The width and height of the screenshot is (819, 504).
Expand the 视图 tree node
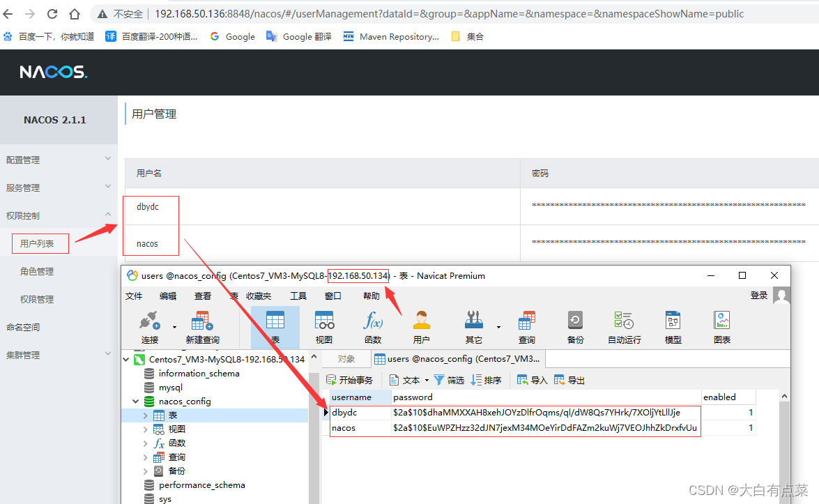(x=145, y=429)
